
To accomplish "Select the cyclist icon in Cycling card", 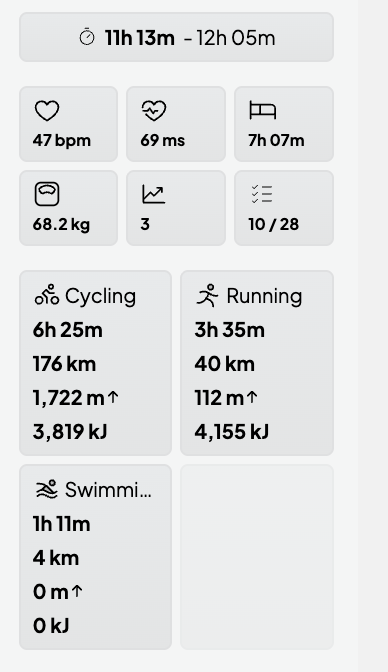I will (x=47, y=295).
